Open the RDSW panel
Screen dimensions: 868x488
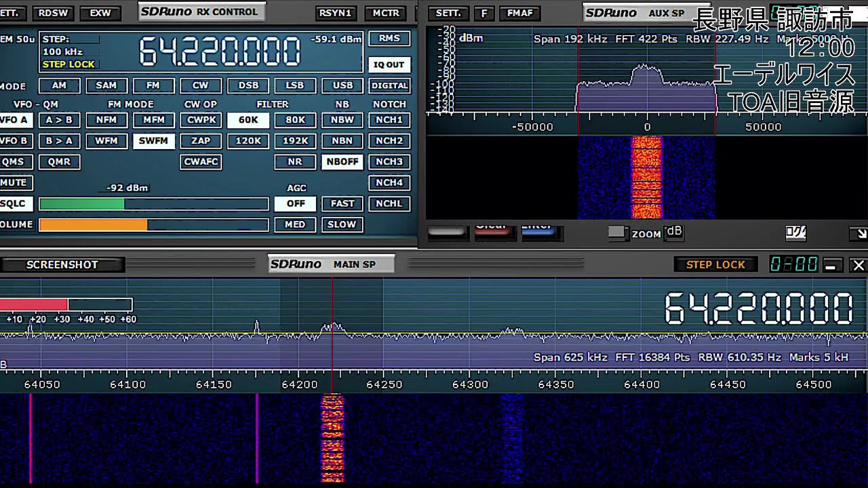pyautogui.click(x=53, y=13)
